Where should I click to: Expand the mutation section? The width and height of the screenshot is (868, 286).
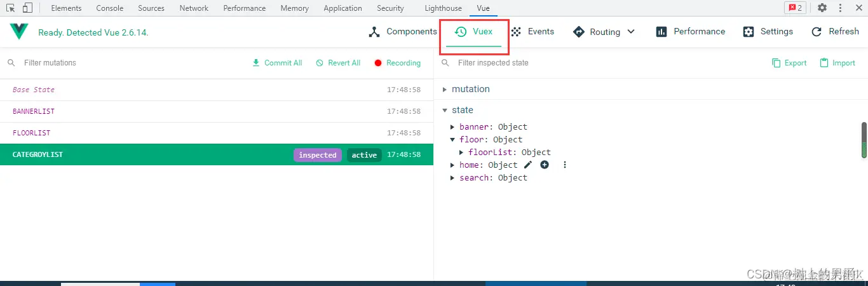pyautogui.click(x=445, y=90)
